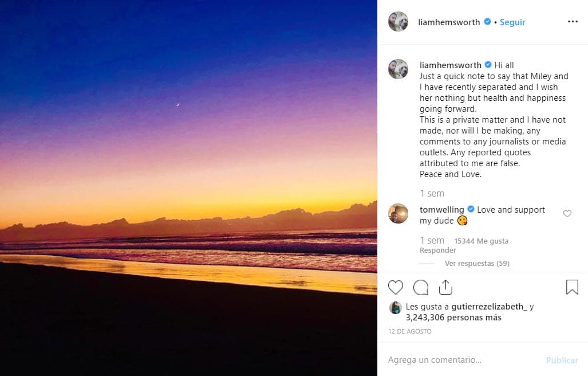Open liamhemsworth profile picture in header
The image size is (588, 376).
pyautogui.click(x=398, y=22)
